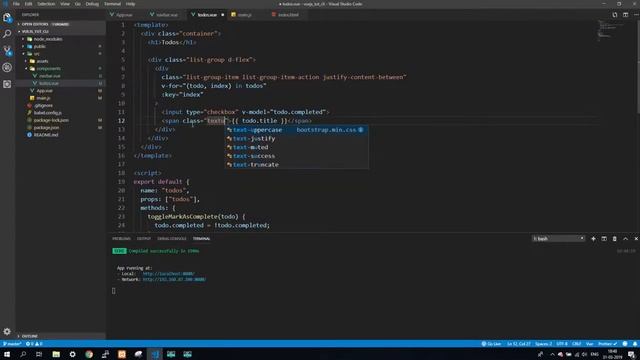Open the Windows Start menu
This screenshot has width=640, height=360.
[x=7, y=354]
